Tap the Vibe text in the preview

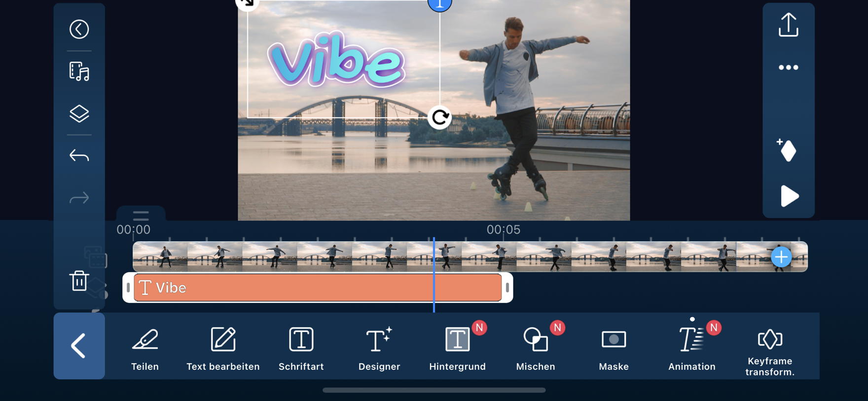click(x=336, y=60)
